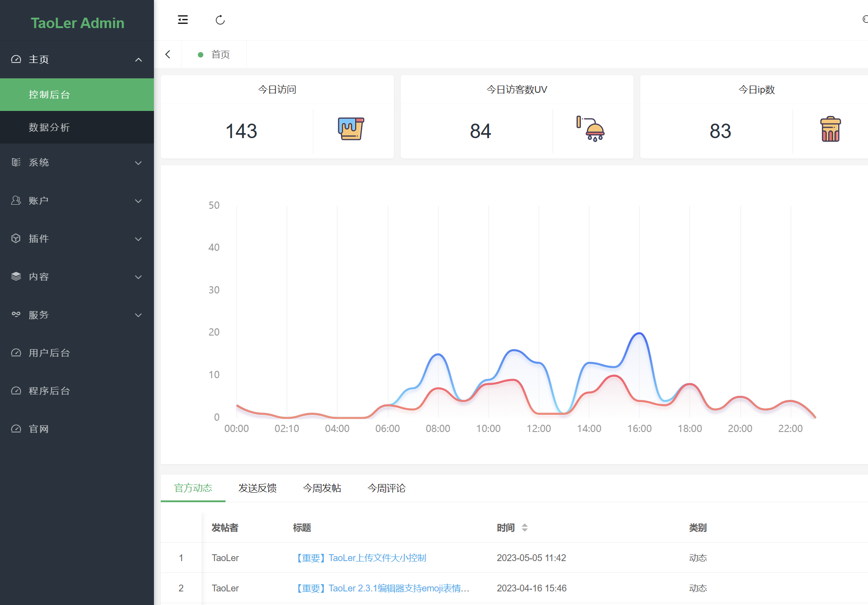868x605 pixels.
Task: Click the 发帖者 column header
Action: click(x=225, y=528)
